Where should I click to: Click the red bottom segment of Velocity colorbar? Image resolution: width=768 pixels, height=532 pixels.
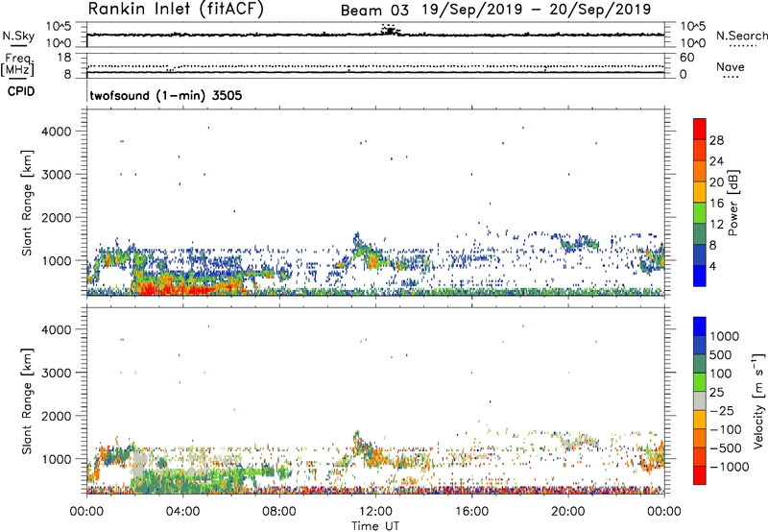[700, 475]
